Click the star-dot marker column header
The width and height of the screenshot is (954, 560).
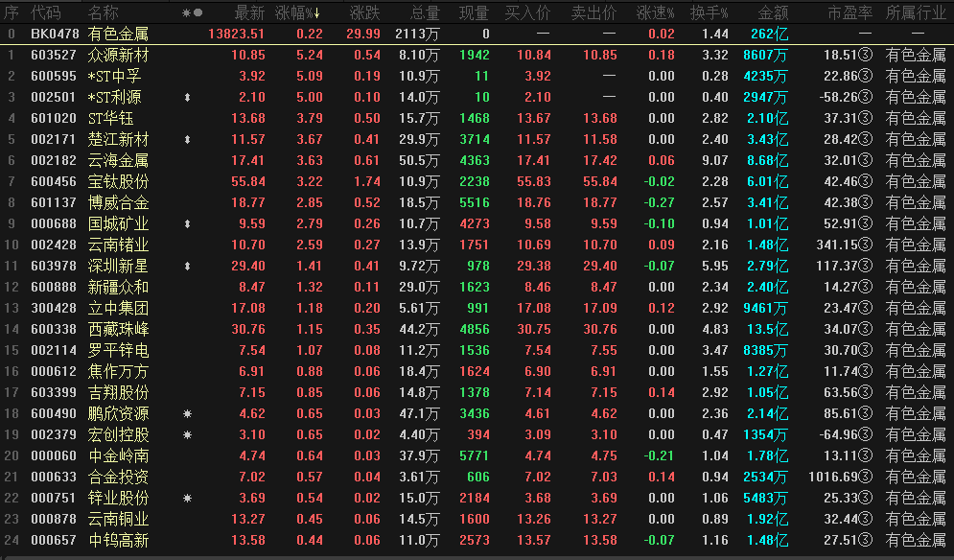coord(193,12)
